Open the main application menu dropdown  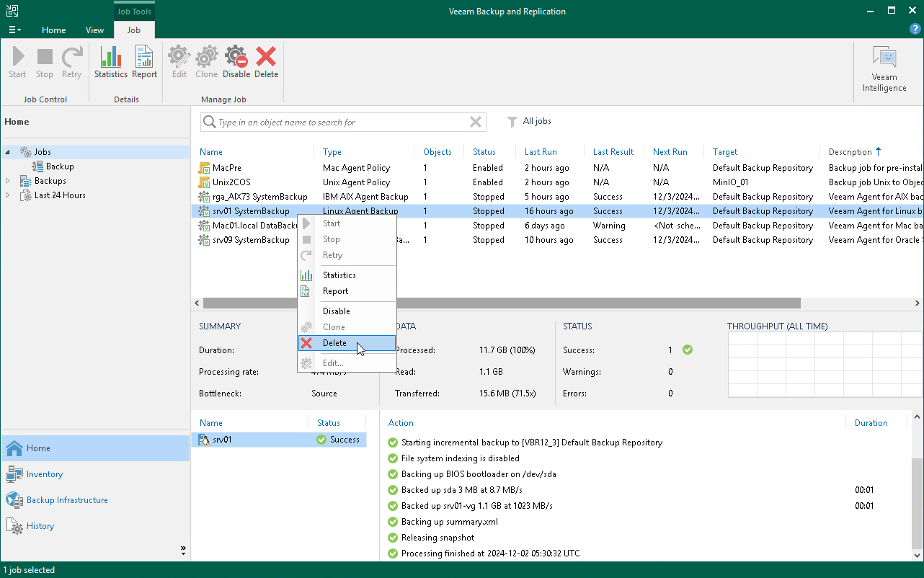pos(14,30)
